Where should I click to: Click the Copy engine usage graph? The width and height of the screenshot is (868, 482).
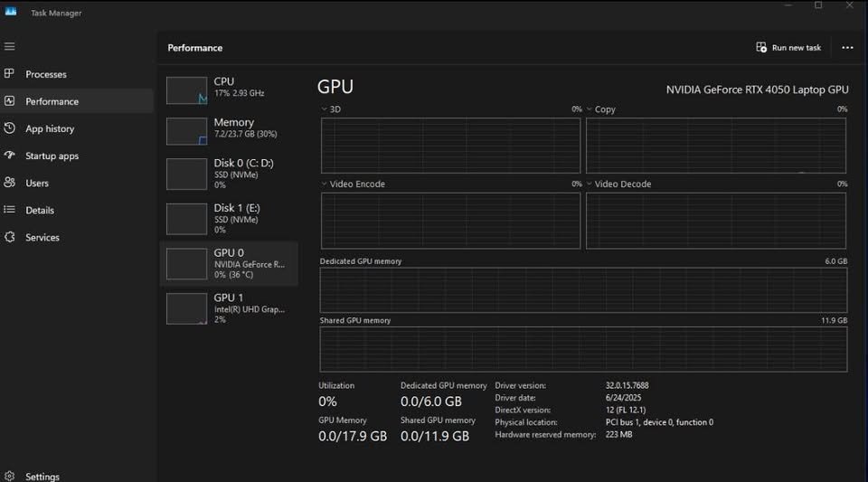(716, 146)
